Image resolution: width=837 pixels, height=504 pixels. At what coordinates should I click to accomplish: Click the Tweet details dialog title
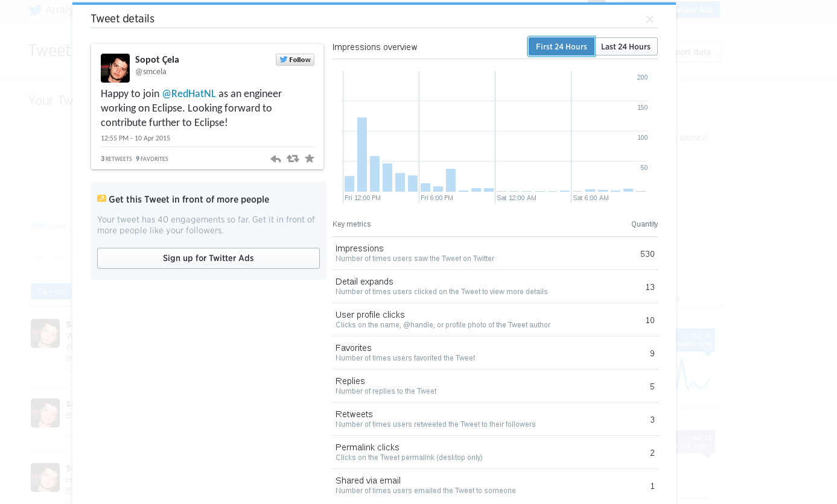point(123,19)
